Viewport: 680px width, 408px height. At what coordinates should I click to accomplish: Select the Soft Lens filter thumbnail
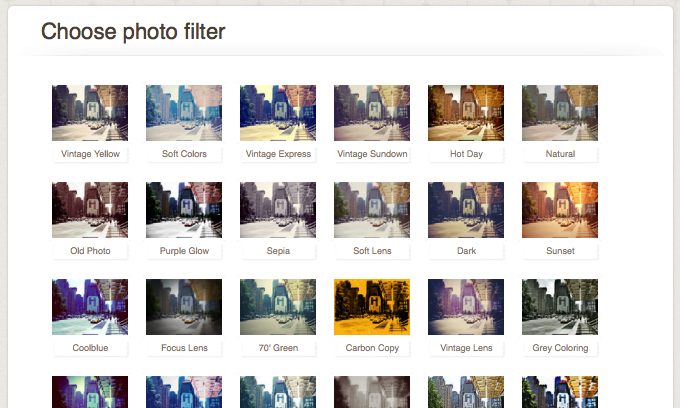point(372,210)
